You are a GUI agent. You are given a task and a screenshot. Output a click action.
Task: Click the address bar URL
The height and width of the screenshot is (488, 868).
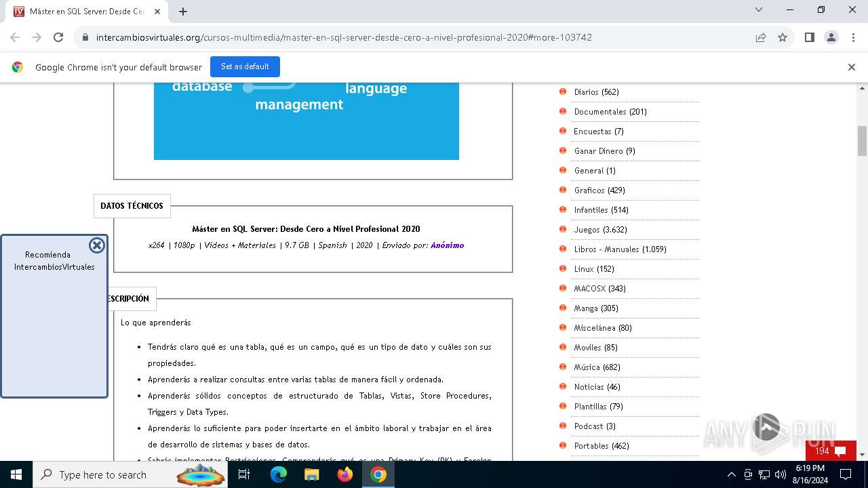pyautogui.click(x=344, y=37)
